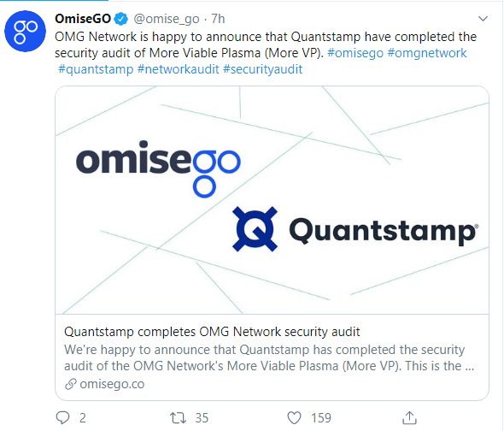The image size is (504, 431).
Task: Share the tweet via upload icon
Action: pos(409,417)
